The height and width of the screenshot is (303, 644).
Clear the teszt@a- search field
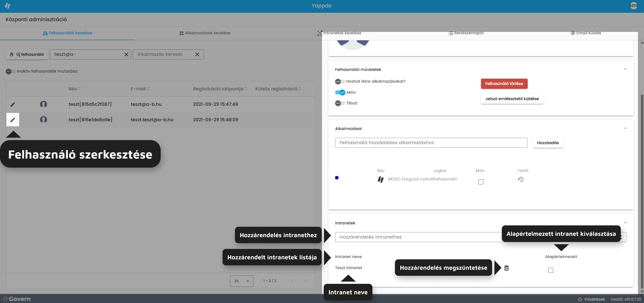coord(126,54)
